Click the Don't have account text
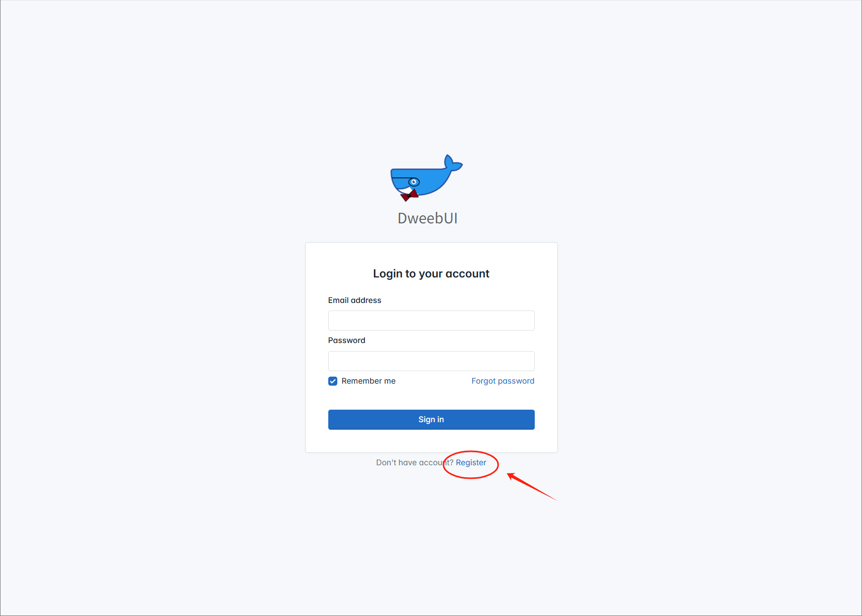 tap(414, 463)
